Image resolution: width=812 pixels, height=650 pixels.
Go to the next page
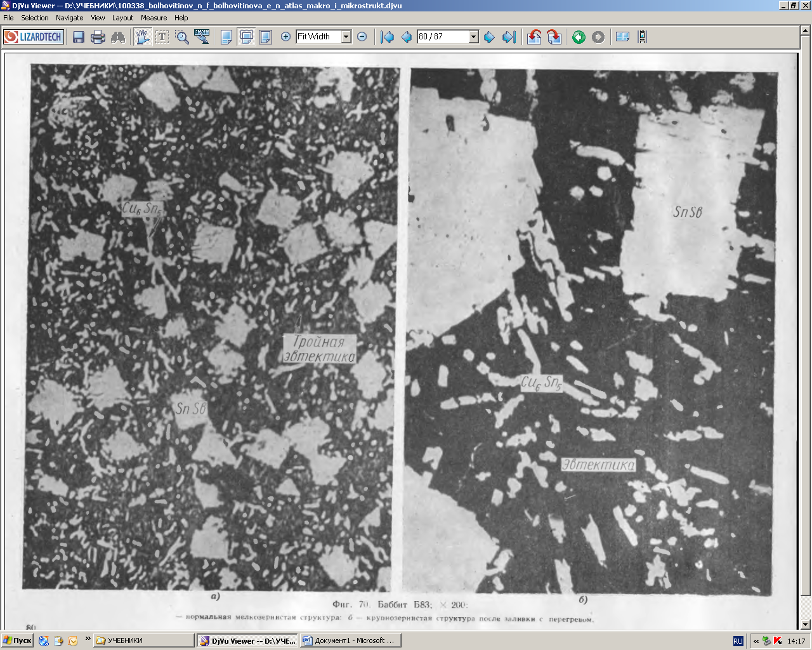(x=489, y=37)
